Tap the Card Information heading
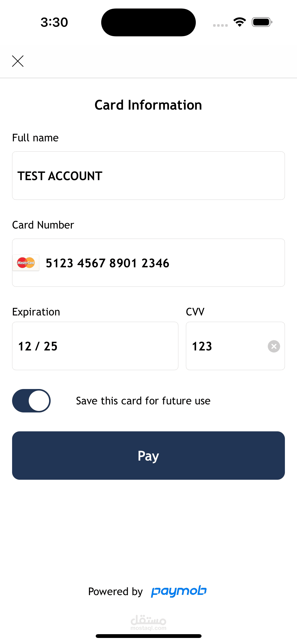 tap(148, 105)
